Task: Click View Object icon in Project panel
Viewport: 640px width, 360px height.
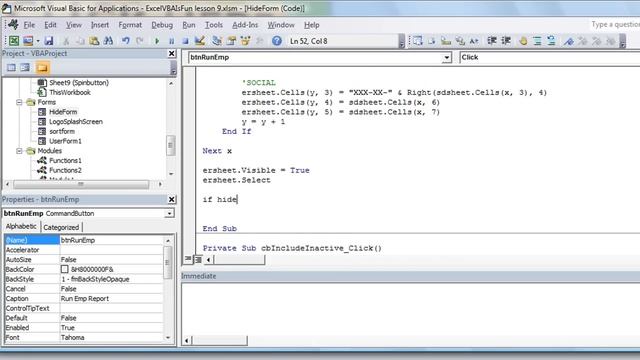Action: click(x=25, y=67)
